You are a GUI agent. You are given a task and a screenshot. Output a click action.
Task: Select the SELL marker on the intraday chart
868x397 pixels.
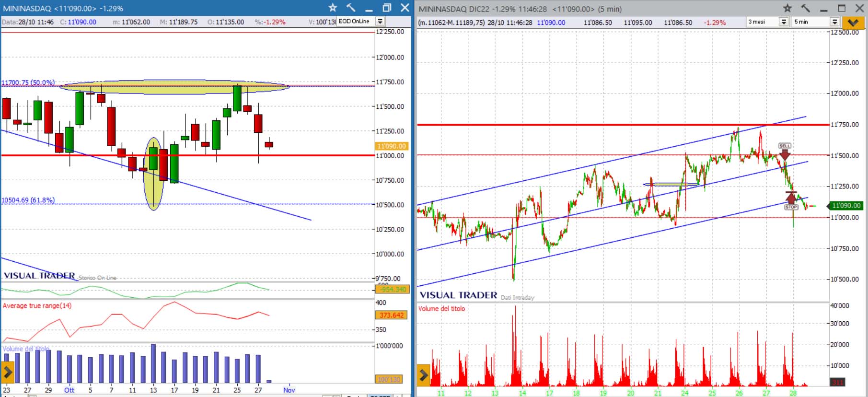pyautogui.click(x=785, y=152)
